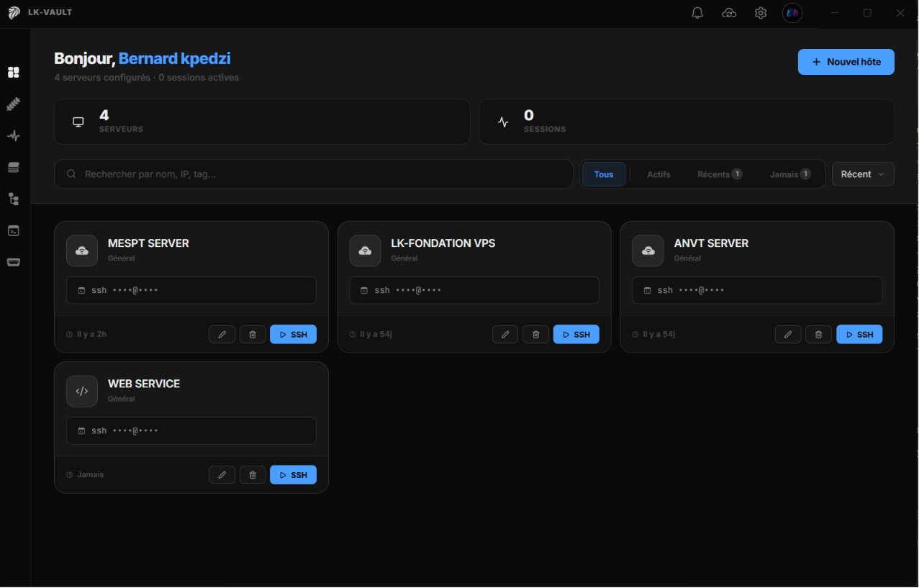The image size is (919, 588).
Task: Focus the Rechercher par nom search field
Action: (x=314, y=174)
